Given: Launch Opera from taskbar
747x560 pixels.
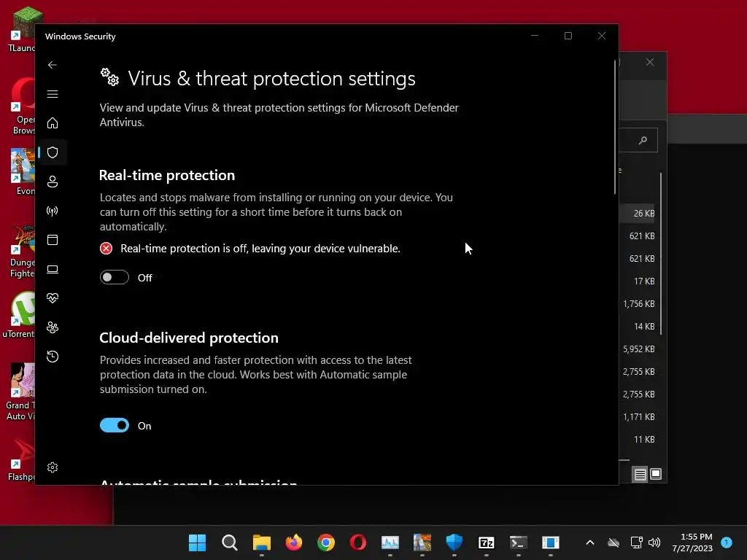Looking at the screenshot, I should point(358,542).
